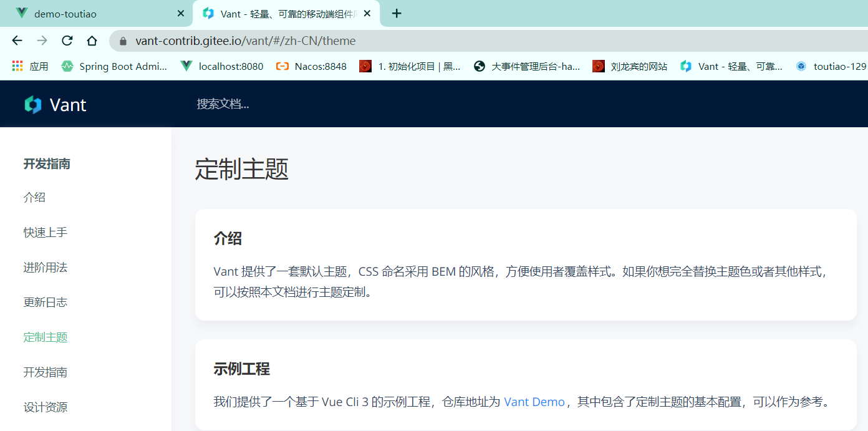Select the Vant theme page tab
Image resolution: width=868 pixels, height=431 pixels.
point(287,13)
